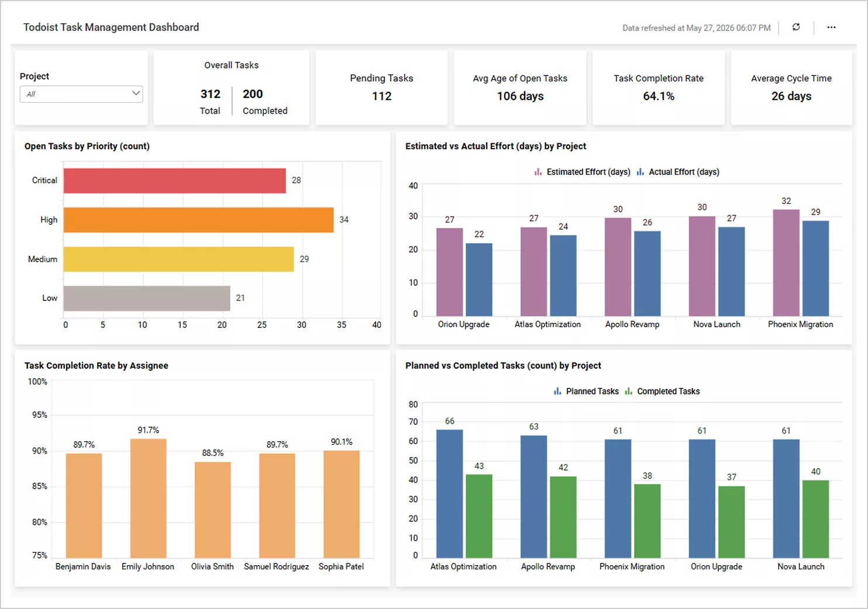Select the Low priority gray bar

pyautogui.click(x=147, y=298)
